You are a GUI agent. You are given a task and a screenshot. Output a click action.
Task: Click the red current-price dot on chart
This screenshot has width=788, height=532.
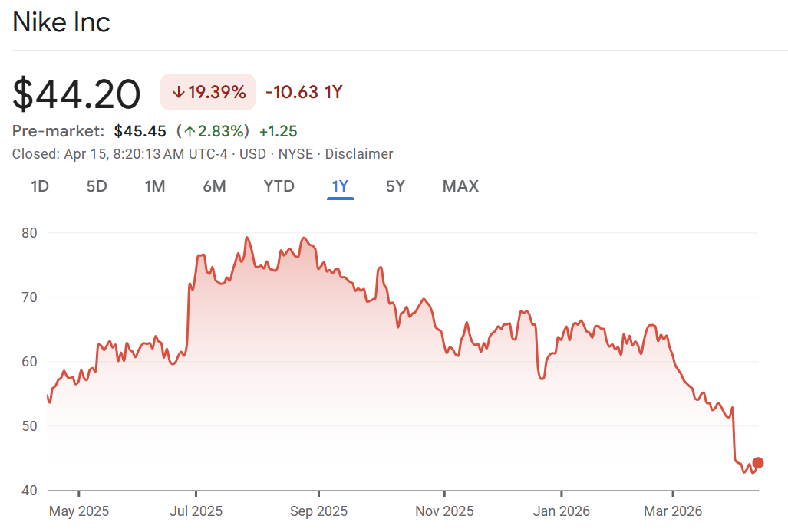[758, 462]
